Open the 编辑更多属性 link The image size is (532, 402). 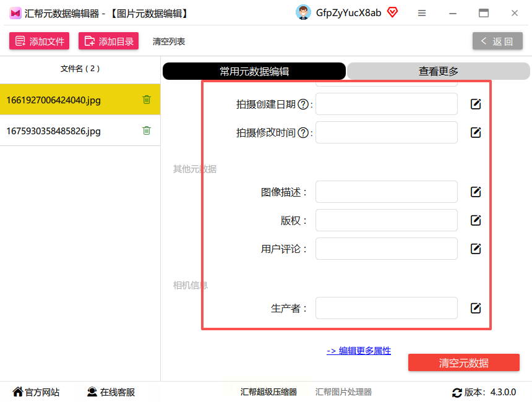(359, 351)
